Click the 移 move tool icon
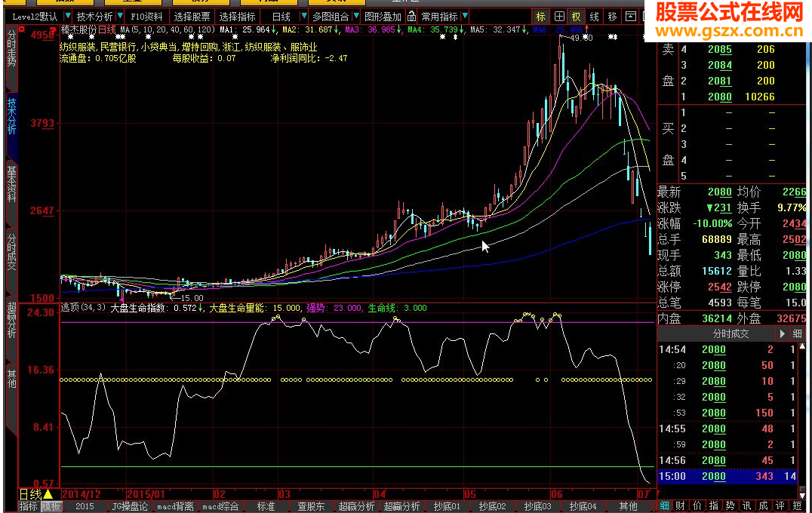This screenshot has width=812, height=513. point(612,17)
